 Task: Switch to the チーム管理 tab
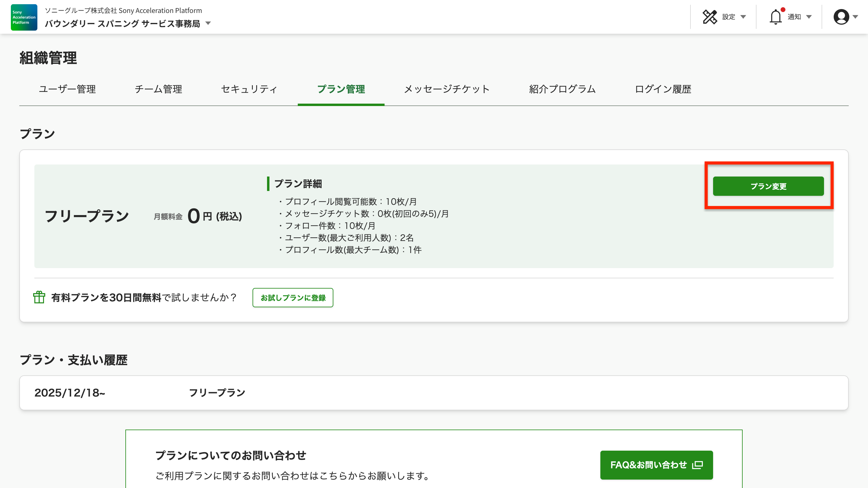(x=158, y=89)
